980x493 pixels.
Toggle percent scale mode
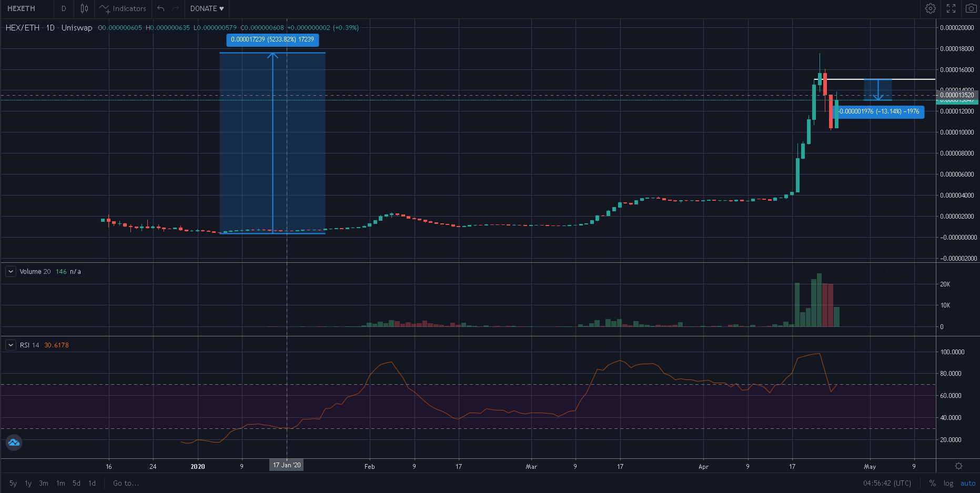pyautogui.click(x=932, y=483)
